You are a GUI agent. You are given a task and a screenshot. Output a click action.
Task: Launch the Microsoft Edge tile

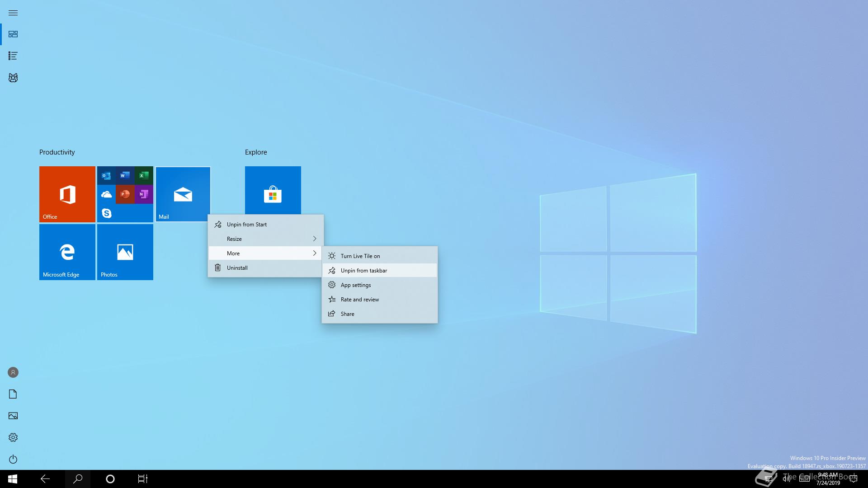(67, 252)
